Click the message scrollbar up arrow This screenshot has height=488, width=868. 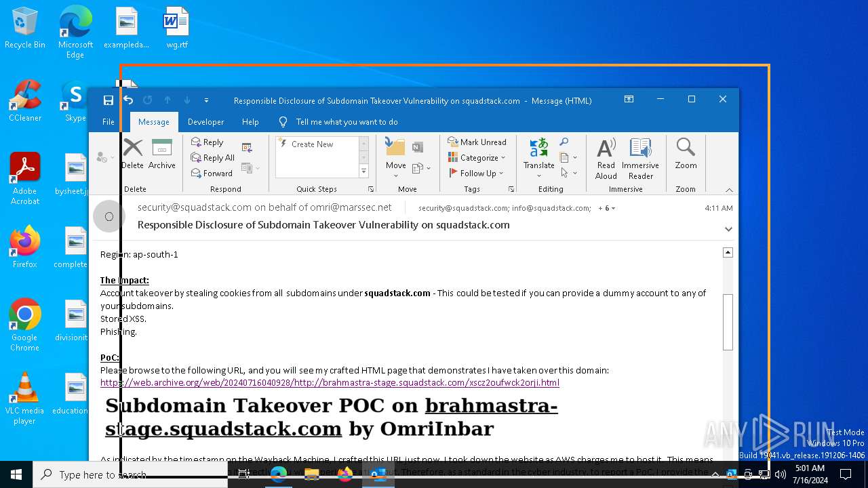point(728,252)
